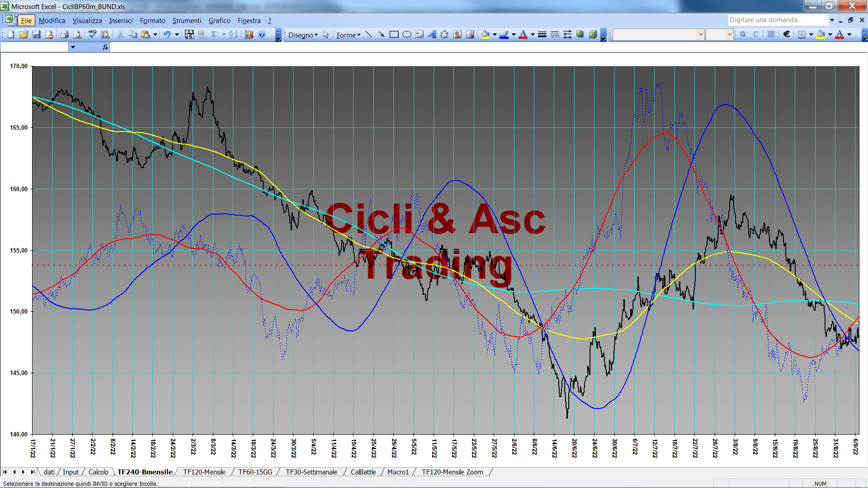Open the Inserisci menu
The image size is (868, 488).
[121, 20]
